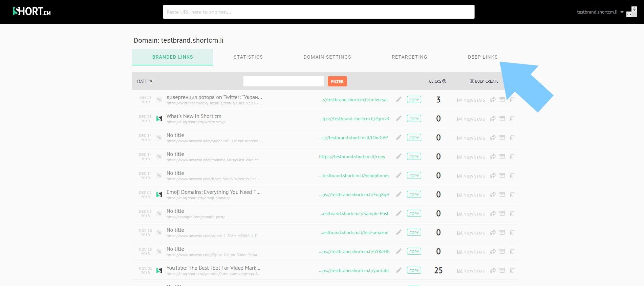
Task: Delete the FuqXqH short link
Action: [x=512, y=195]
